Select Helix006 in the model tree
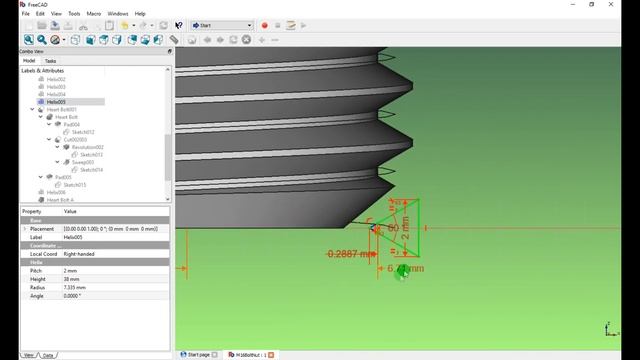Screen dimensions: 640x360 56,192
